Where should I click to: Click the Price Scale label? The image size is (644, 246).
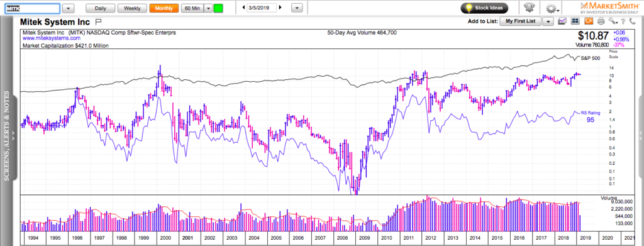click(614, 54)
